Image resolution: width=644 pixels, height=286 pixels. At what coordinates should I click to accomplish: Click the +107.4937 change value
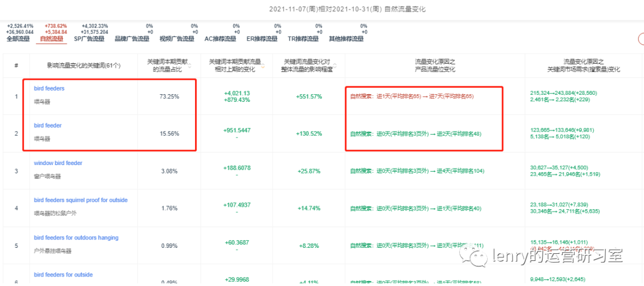click(236, 205)
